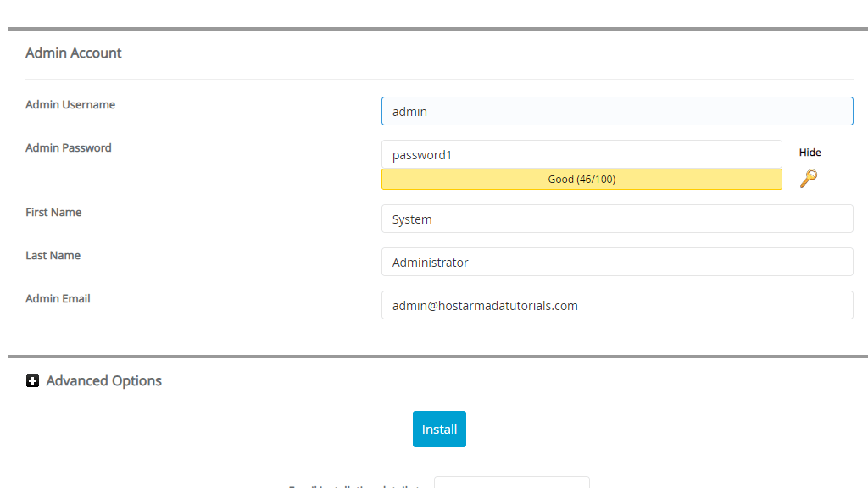
Task: Click the Last Name label
Action: pyautogui.click(x=53, y=256)
